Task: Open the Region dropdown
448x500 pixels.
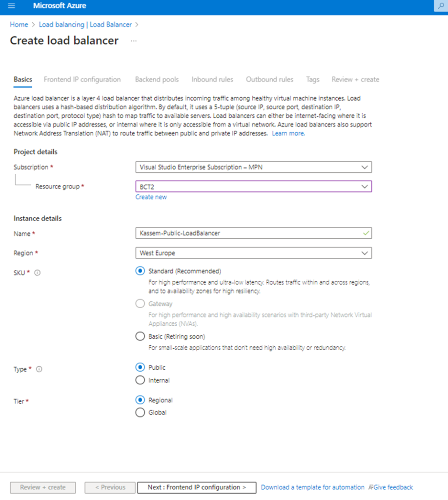Action: pos(254,253)
